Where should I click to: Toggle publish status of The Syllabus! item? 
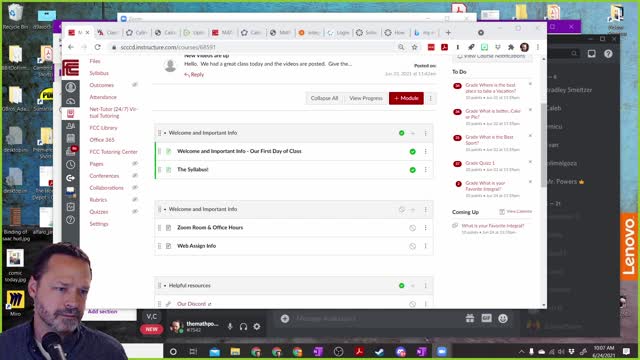point(413,170)
